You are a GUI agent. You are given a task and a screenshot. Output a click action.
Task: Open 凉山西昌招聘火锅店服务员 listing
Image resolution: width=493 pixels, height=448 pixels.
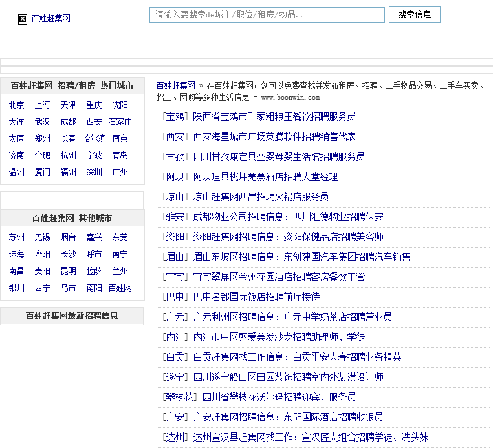(x=261, y=197)
